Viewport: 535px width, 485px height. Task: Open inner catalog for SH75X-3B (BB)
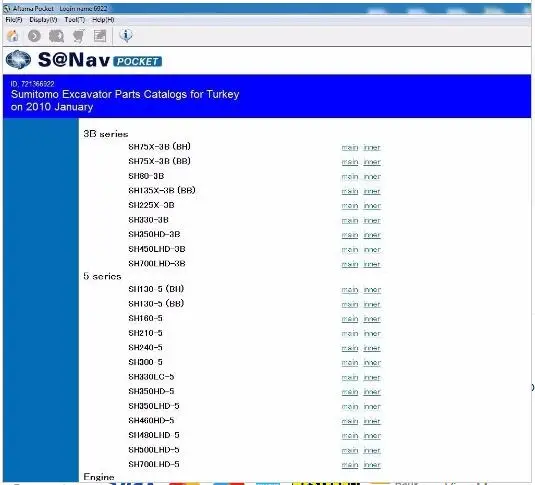(372, 162)
